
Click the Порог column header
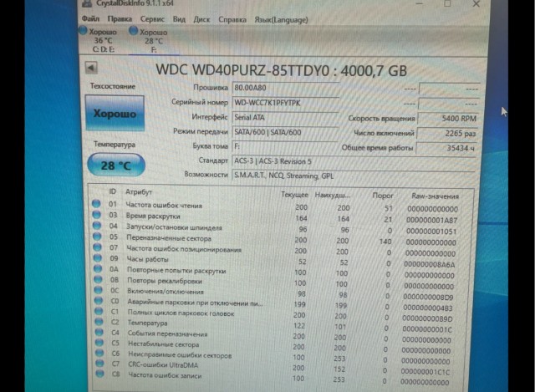pyautogui.click(x=383, y=196)
